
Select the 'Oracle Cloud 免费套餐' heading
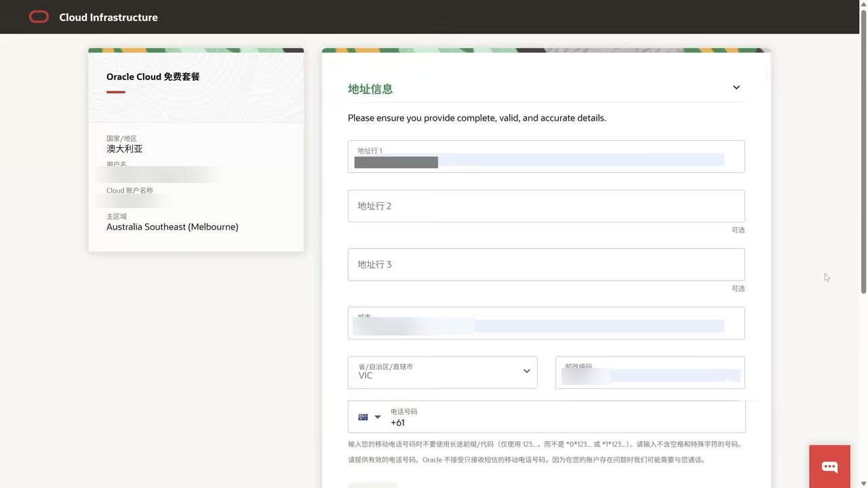[x=153, y=77]
